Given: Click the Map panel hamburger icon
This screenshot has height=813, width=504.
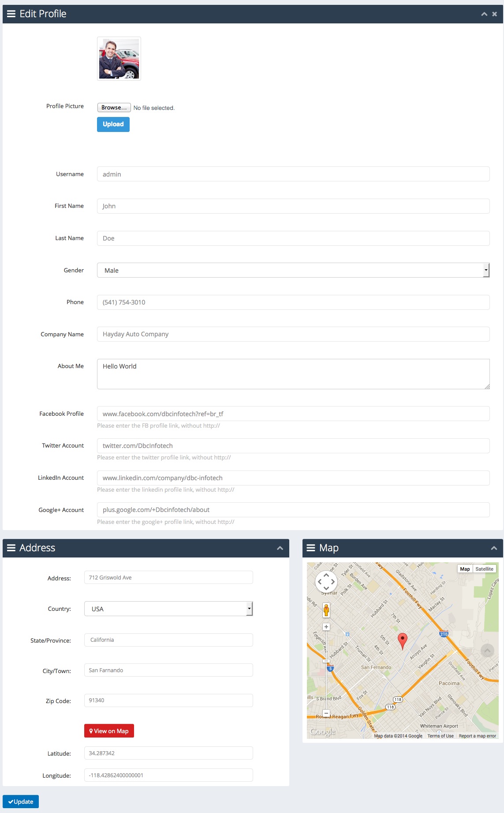Looking at the screenshot, I should click(x=311, y=548).
